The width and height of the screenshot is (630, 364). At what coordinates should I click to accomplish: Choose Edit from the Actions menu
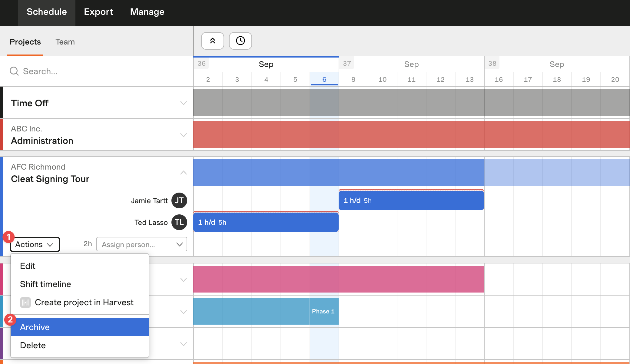(80, 266)
